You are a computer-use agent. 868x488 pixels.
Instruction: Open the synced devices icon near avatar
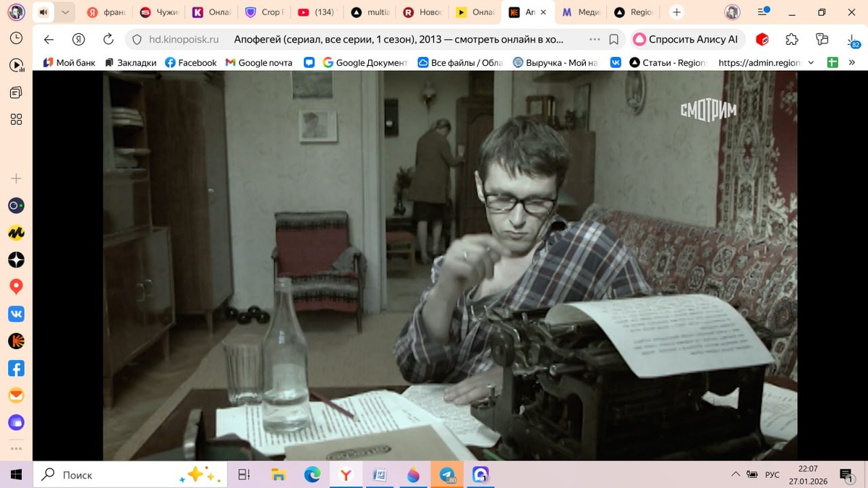pos(762,12)
